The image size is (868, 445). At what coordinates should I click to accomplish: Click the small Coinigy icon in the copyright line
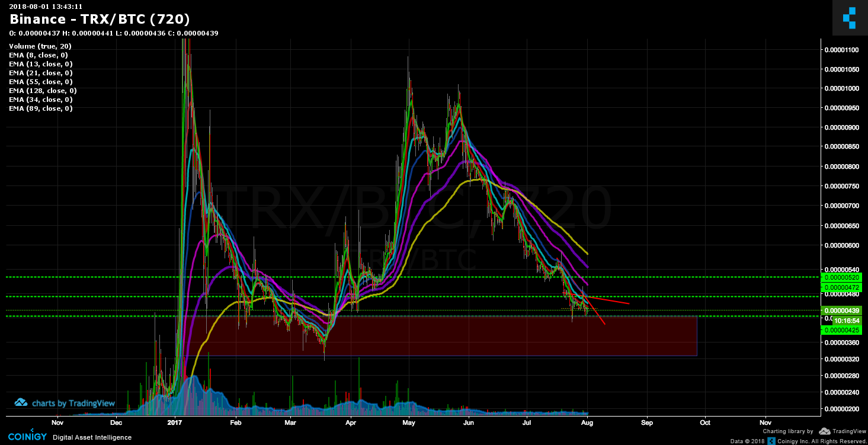[771, 441]
